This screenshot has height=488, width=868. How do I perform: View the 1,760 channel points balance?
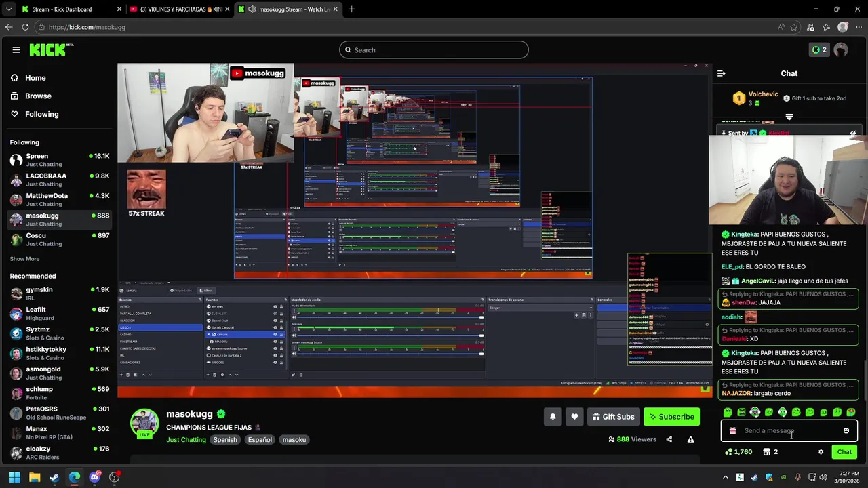[738, 452]
